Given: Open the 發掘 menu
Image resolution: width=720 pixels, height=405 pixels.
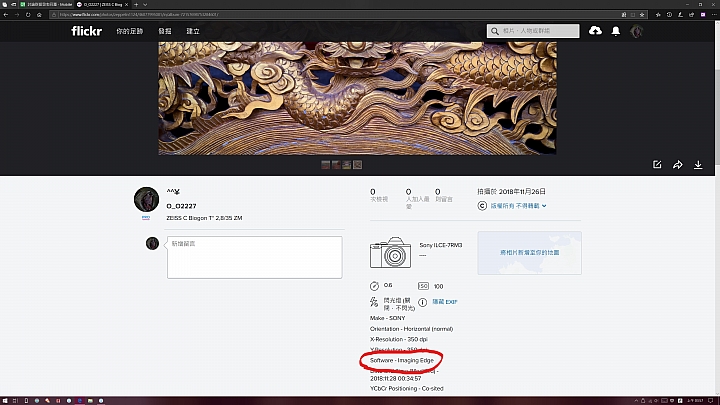Looking at the screenshot, I should [x=165, y=31].
